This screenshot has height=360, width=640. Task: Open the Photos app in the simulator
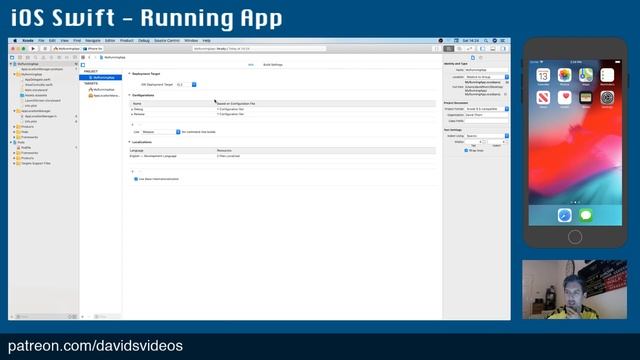tap(564, 75)
